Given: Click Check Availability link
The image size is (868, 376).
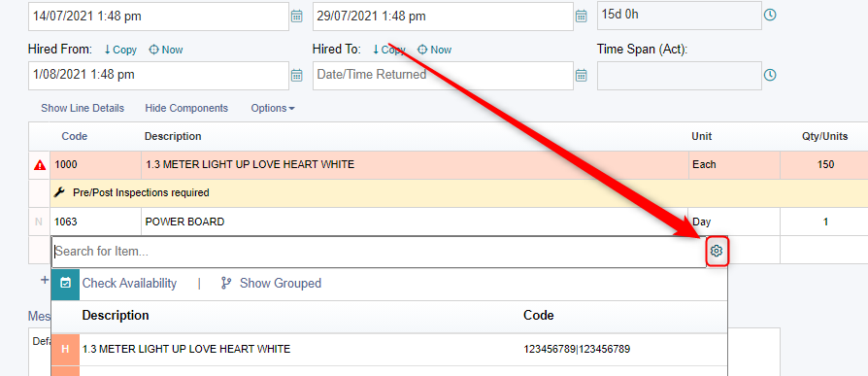Looking at the screenshot, I should coord(129,284).
